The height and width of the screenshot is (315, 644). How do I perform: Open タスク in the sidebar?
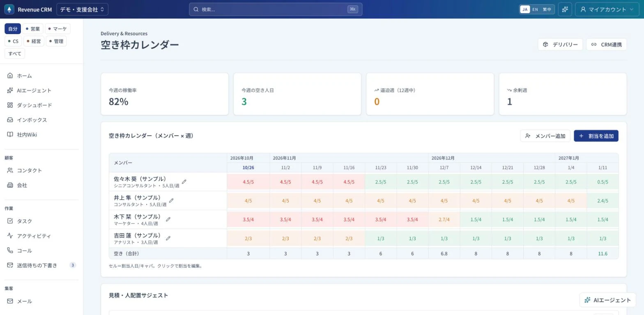(x=41, y=221)
